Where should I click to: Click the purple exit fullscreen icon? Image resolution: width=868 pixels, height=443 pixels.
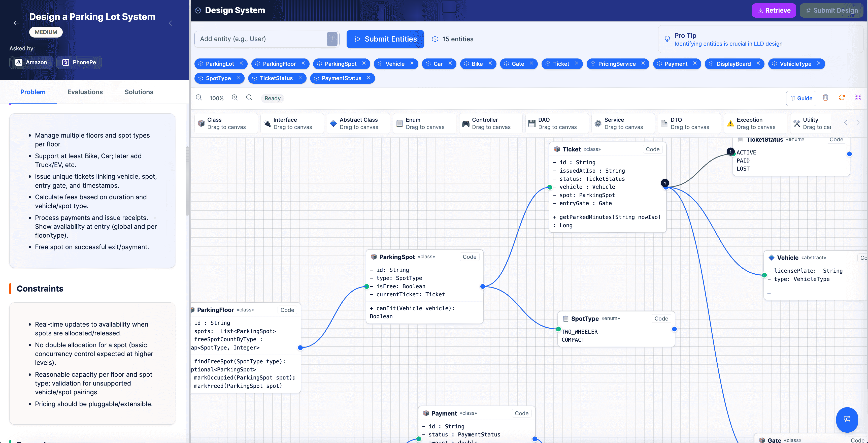858,98
